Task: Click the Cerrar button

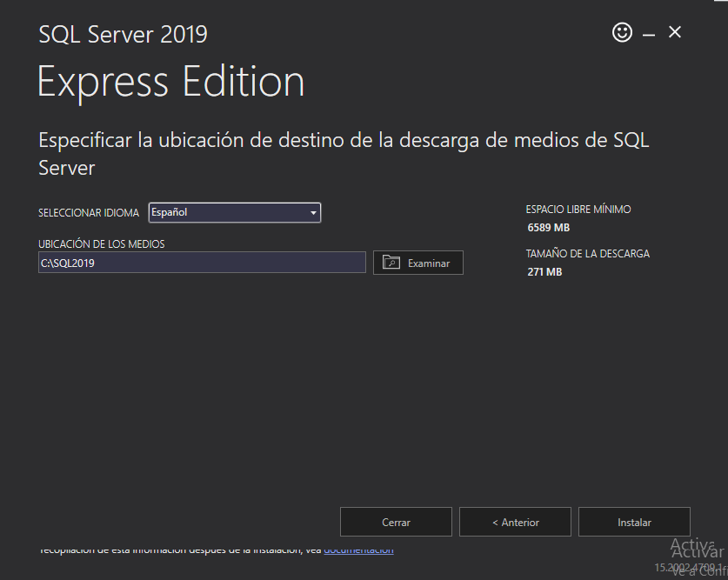Action: (x=396, y=521)
